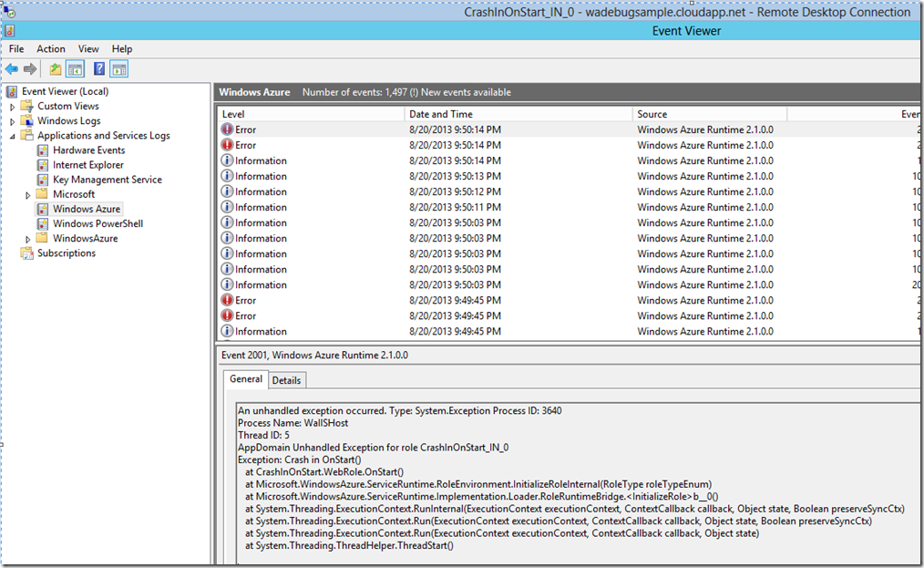This screenshot has height=568, width=924.
Task: Open Help via the question mark icon
Action: click(x=99, y=69)
